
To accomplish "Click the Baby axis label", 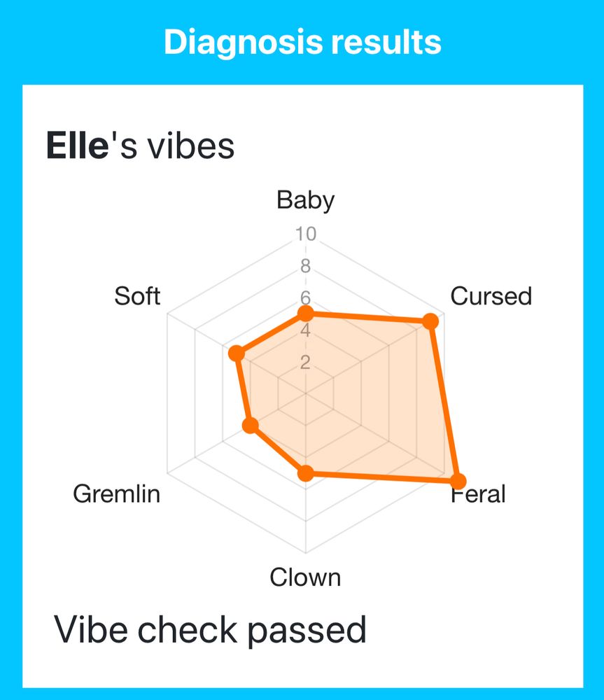I will coord(305,200).
